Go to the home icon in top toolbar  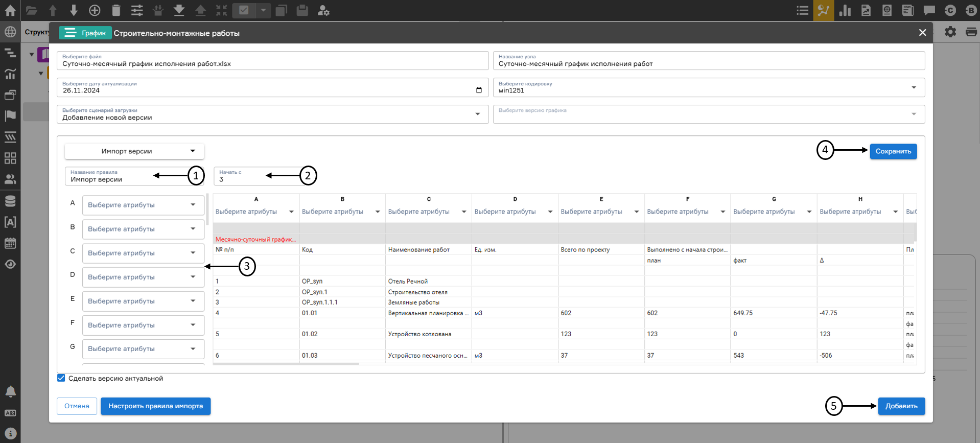(10, 10)
